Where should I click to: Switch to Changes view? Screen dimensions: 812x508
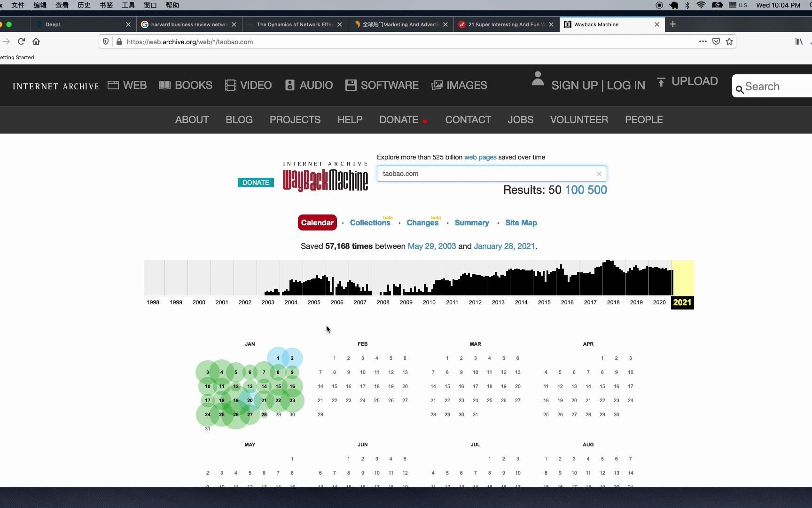(422, 222)
